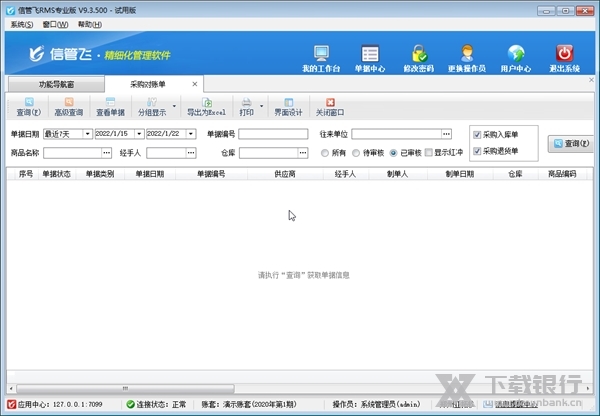
Task: Click 商品编码 column header
Action: (562, 174)
